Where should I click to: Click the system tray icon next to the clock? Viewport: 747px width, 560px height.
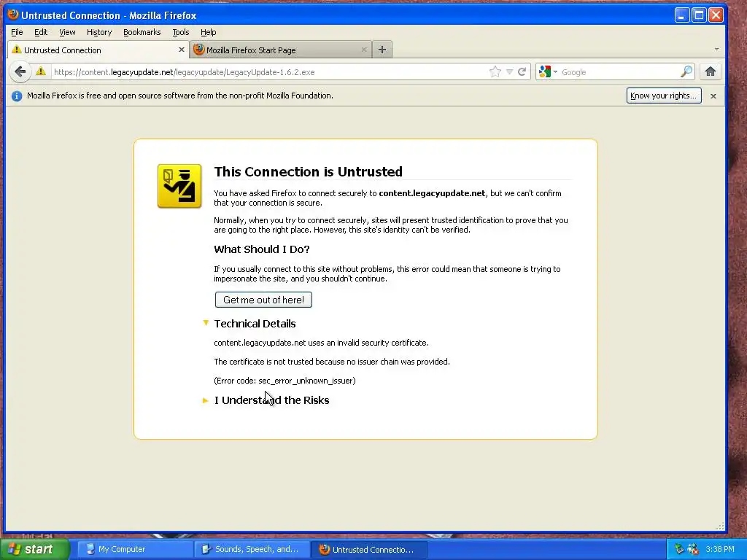click(693, 549)
